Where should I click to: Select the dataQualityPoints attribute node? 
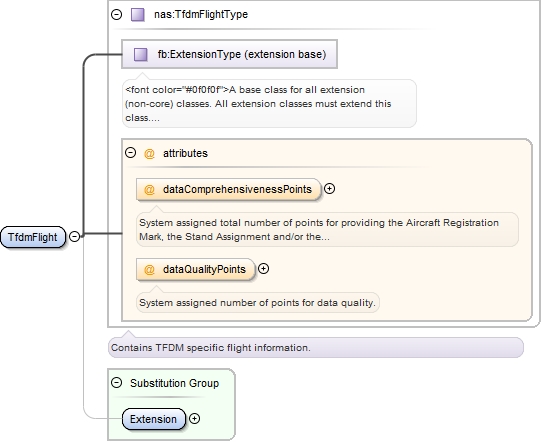tap(196, 269)
